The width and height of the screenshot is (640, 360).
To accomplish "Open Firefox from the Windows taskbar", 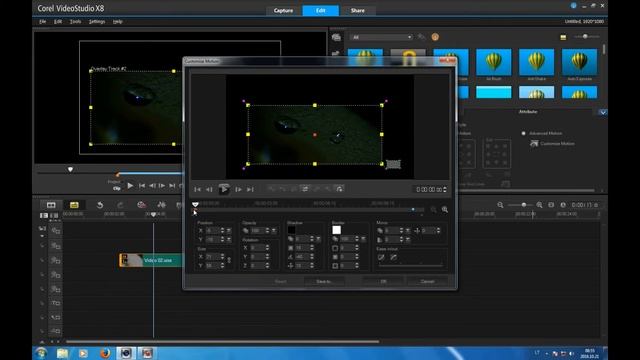I will pos(104,353).
